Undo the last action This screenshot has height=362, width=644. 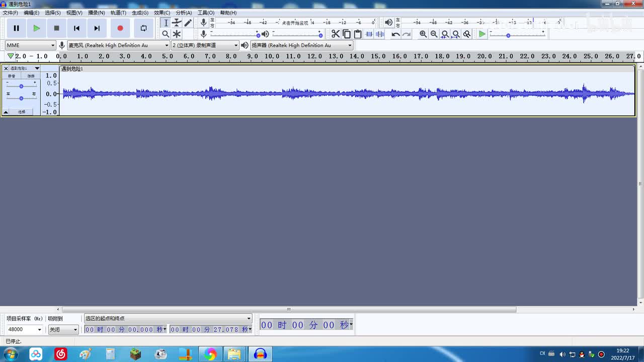click(395, 34)
